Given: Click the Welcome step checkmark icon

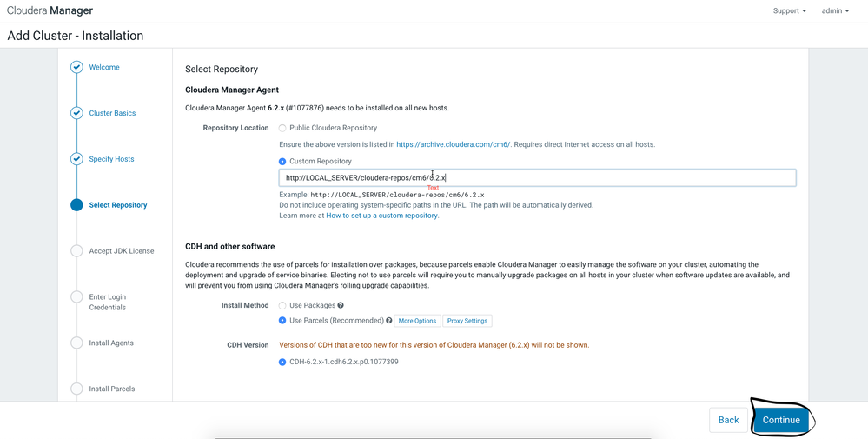Looking at the screenshot, I should [x=76, y=67].
